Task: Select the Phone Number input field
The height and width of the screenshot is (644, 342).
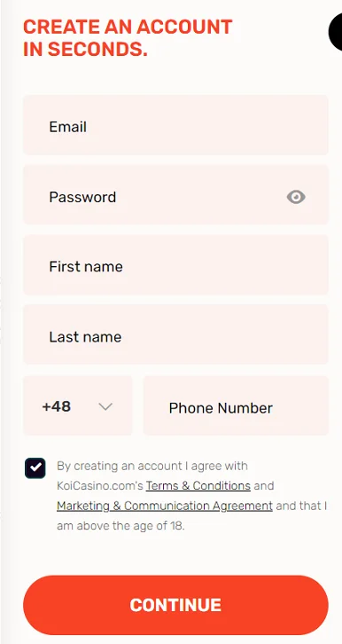Action: pyautogui.click(x=236, y=405)
